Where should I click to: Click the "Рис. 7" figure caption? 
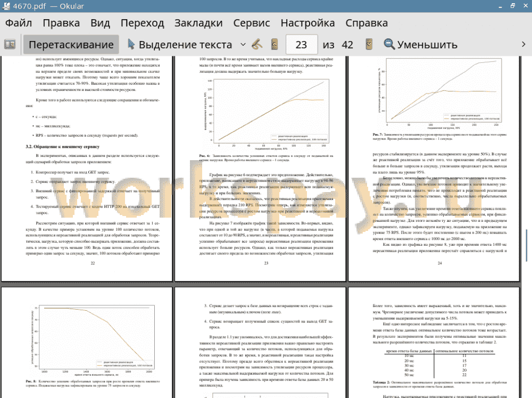click(x=440, y=137)
